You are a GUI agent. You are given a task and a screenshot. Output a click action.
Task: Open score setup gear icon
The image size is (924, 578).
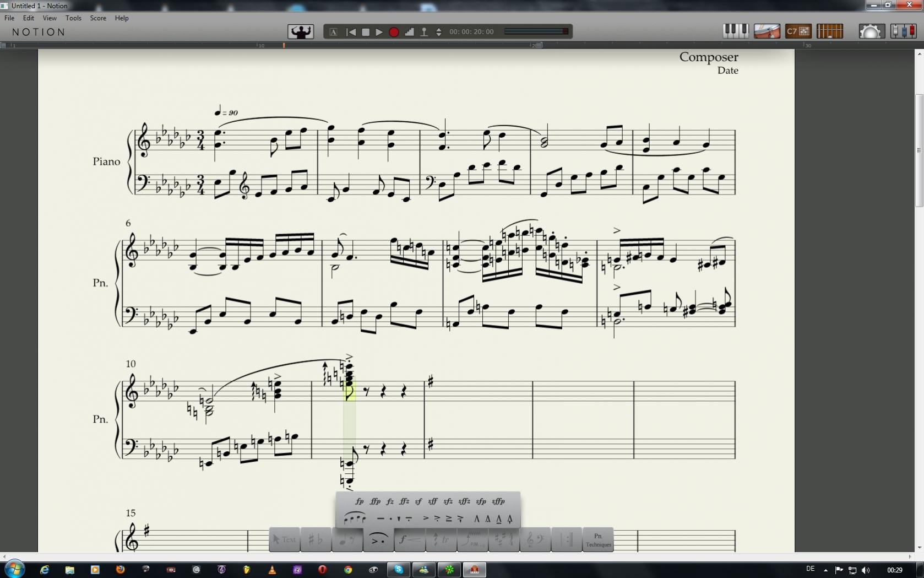tap(871, 31)
